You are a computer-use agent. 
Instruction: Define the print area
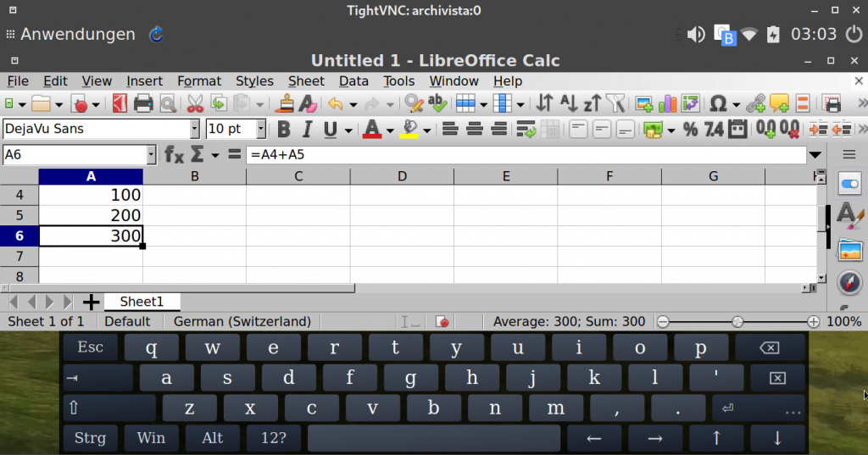point(832,103)
